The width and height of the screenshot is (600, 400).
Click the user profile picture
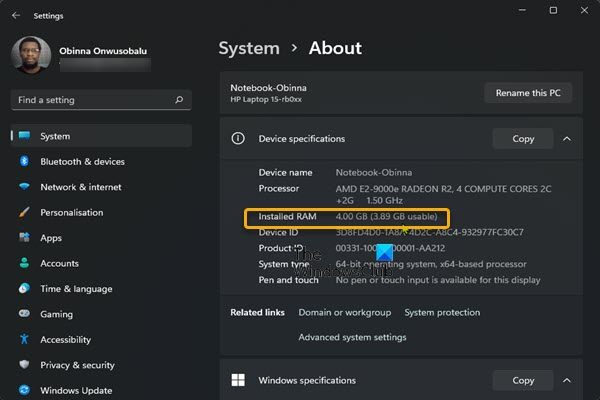tap(31, 55)
